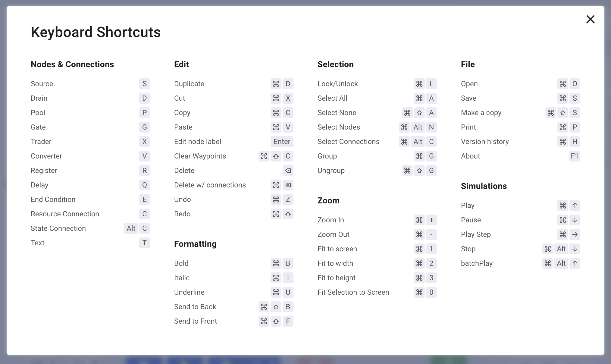Screen dimensions: 611x364
Task: Click the Enter key badge for Edit node label
Action: click(x=282, y=142)
